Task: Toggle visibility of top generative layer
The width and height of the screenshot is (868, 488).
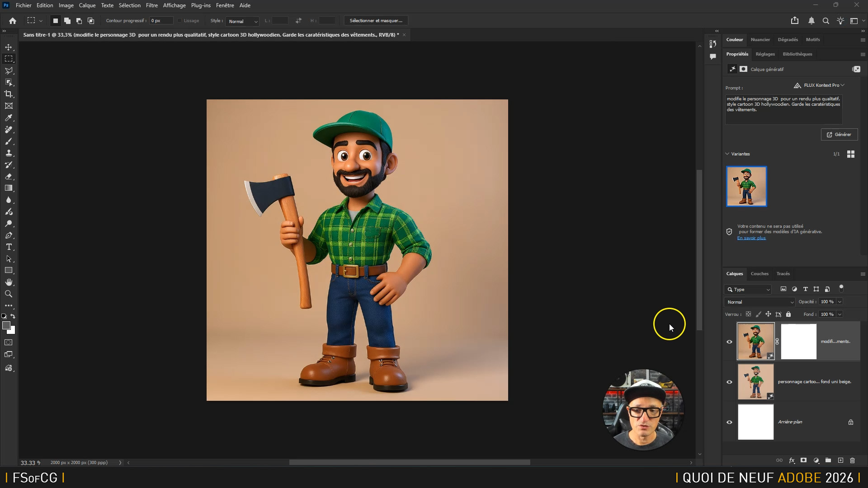Action: coord(729,342)
